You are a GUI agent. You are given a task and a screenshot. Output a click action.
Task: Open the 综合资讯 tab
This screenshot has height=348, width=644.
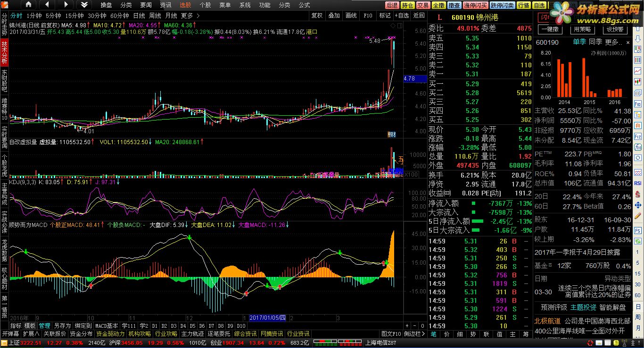(x=246, y=333)
